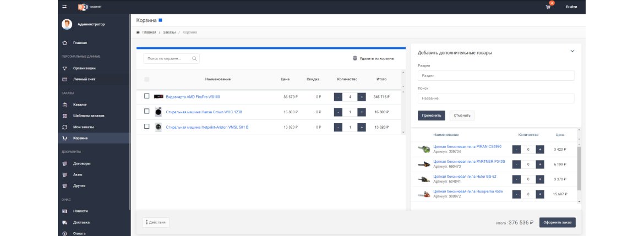Open Стиральная машина Hansa Crown WHC 1238 link

(204, 112)
